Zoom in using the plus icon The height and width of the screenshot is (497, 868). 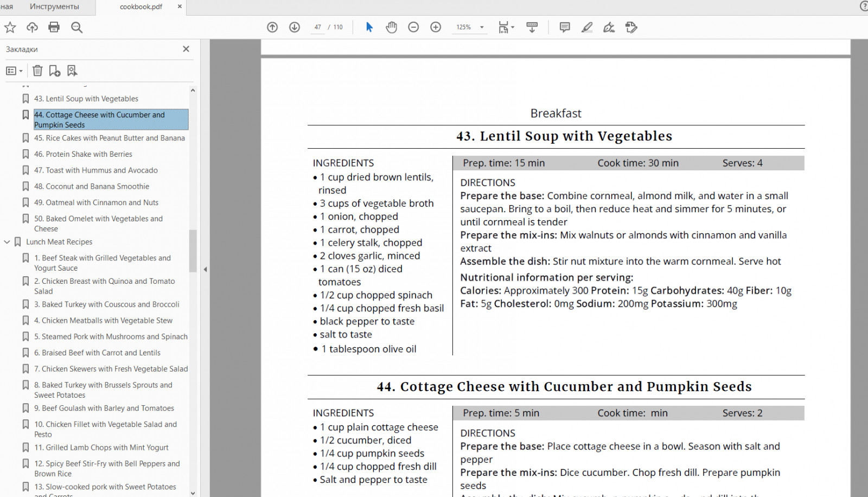click(x=436, y=27)
